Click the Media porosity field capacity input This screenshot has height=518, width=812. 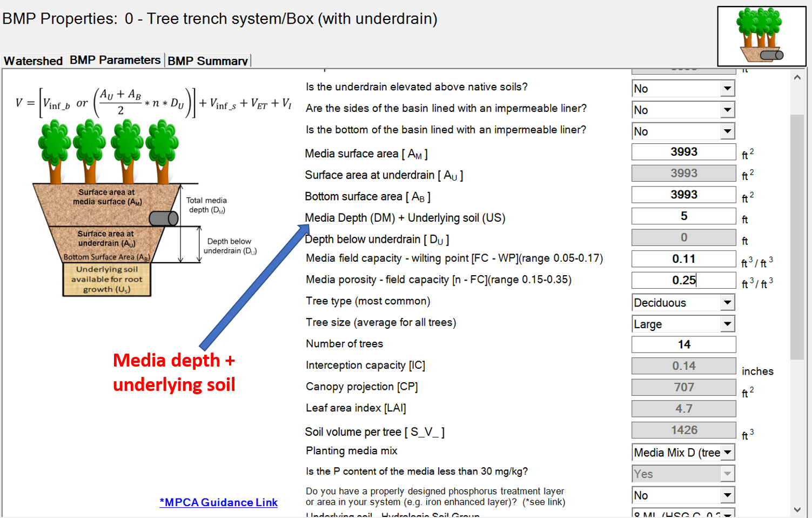[683, 280]
